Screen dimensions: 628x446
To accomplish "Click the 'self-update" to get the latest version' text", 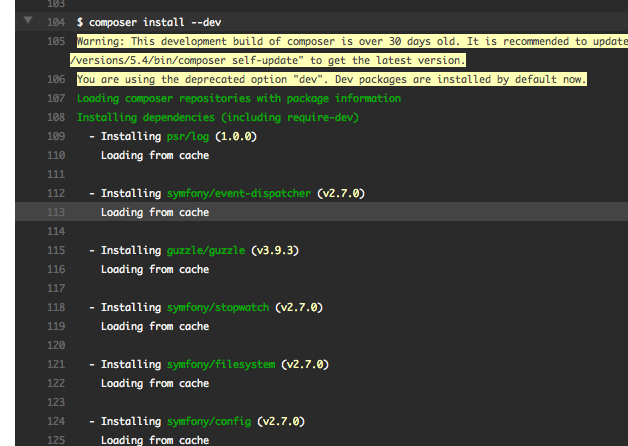I will (348, 60).
